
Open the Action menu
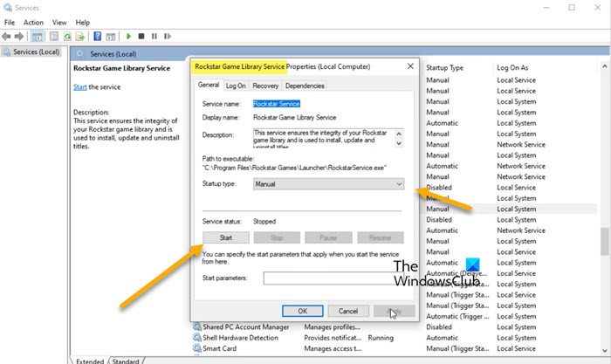[33, 22]
